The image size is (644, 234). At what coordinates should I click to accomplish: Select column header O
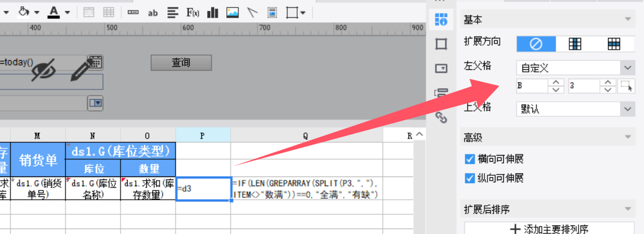point(148,135)
